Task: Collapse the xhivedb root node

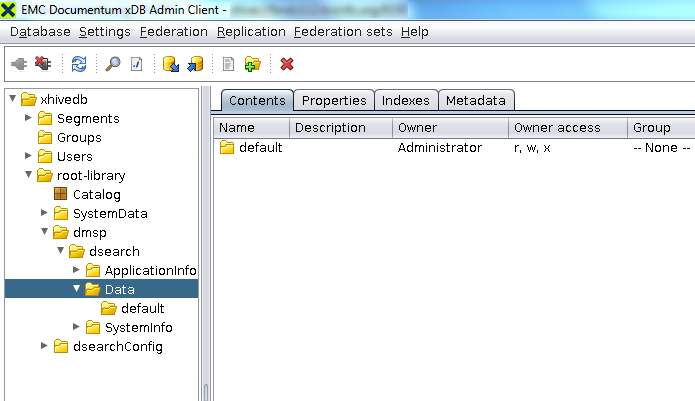Action: 12,98
